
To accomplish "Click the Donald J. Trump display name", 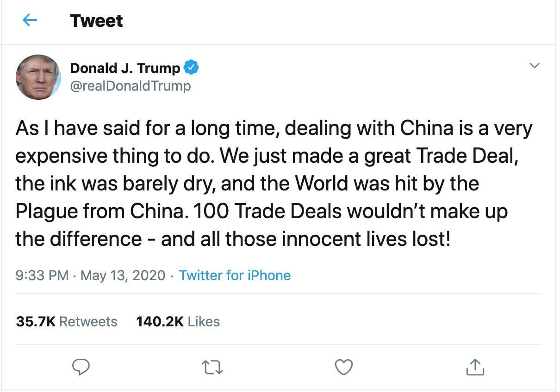I will click(x=125, y=68).
